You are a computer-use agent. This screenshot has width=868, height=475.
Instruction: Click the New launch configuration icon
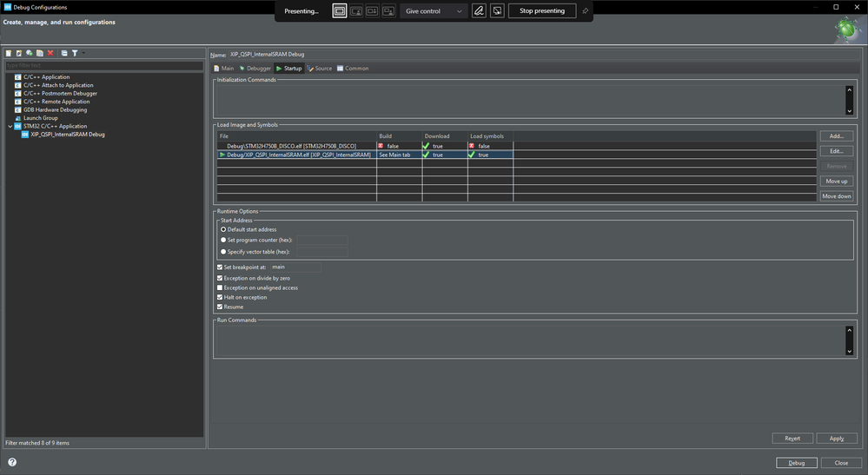[9, 54]
